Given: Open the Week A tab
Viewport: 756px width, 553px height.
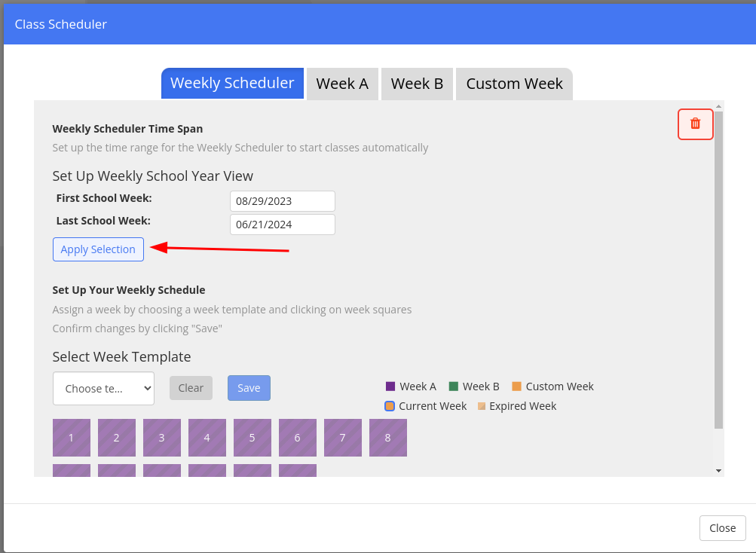Looking at the screenshot, I should tap(342, 84).
